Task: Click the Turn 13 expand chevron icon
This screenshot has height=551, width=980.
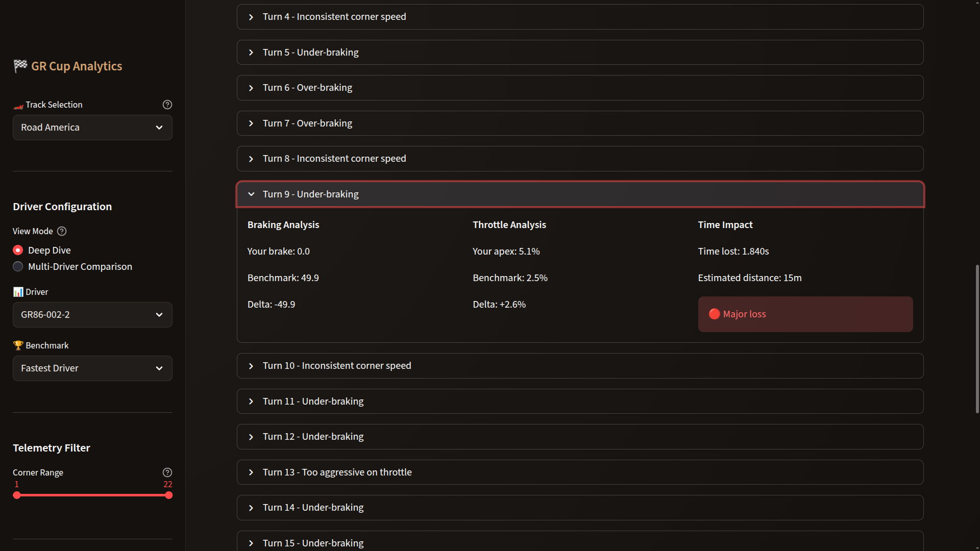Action: tap(251, 472)
